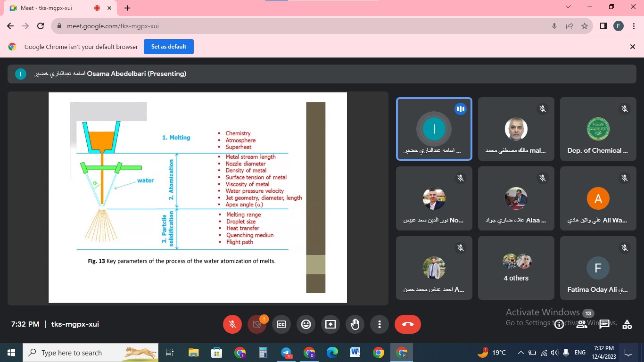Click the address bar with meet.google.com URL
This screenshot has width=644, height=362.
click(x=302, y=26)
